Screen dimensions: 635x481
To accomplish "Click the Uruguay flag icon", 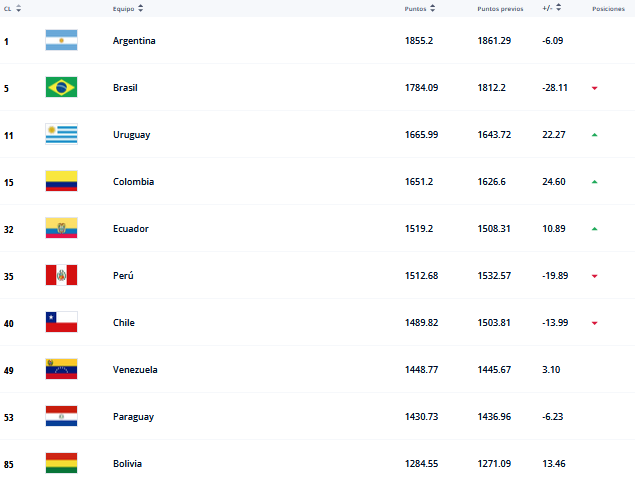I will coord(61,135).
